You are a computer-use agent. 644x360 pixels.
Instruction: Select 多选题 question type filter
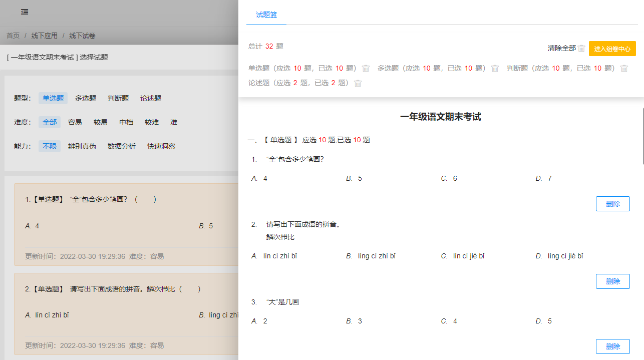click(x=86, y=98)
